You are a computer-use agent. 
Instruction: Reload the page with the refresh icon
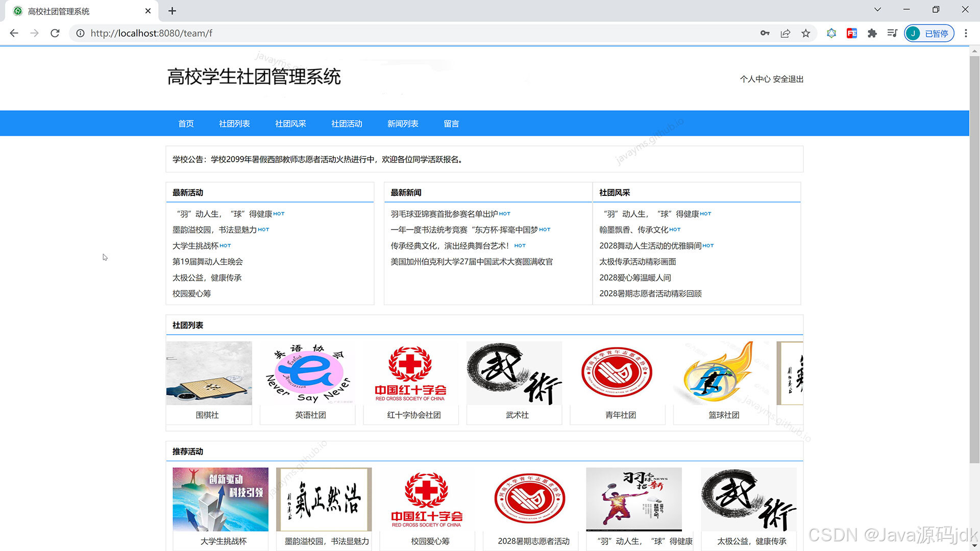click(x=55, y=33)
